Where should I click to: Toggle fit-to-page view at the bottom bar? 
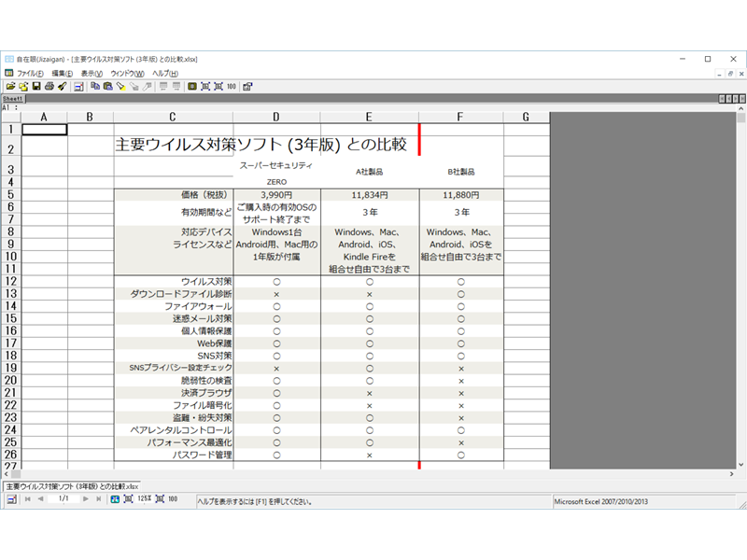(x=127, y=503)
